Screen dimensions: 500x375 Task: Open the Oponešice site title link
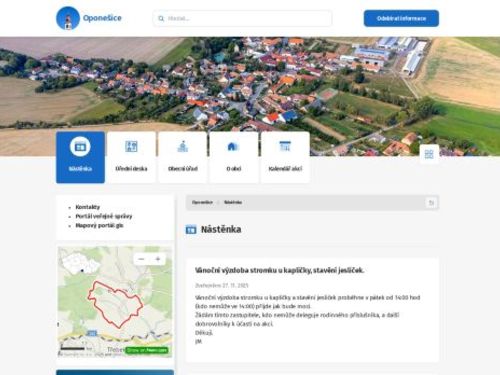pyautogui.click(x=102, y=18)
